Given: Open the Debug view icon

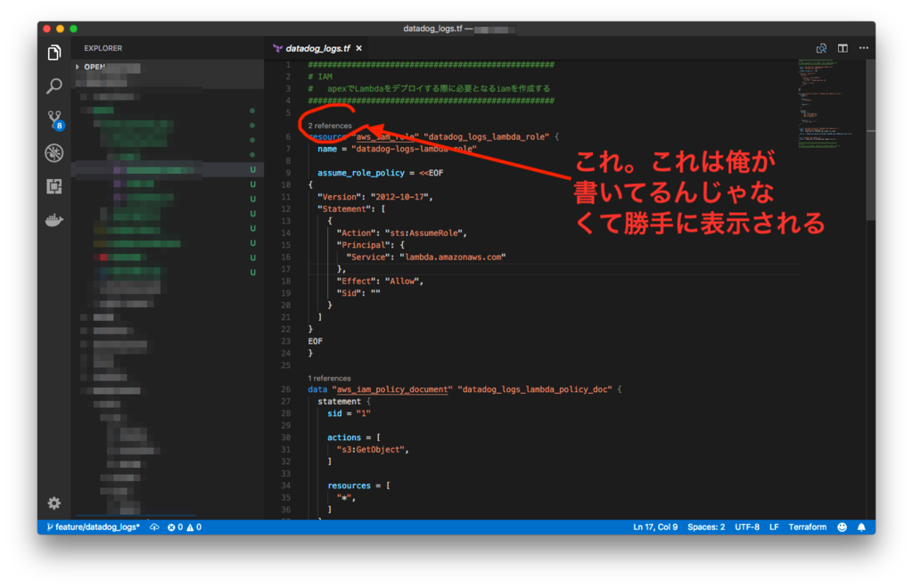Looking at the screenshot, I should pyautogui.click(x=54, y=153).
